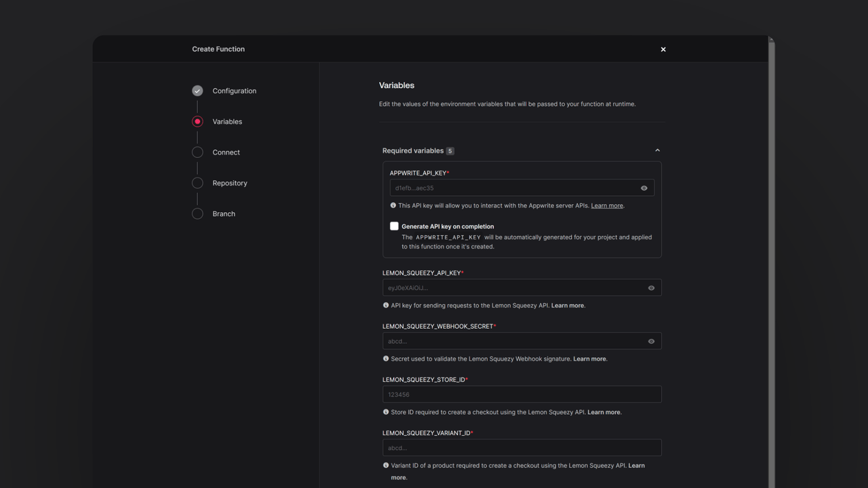Open Learn more link for Variant ID
The image size is (868, 488).
pos(636,466)
